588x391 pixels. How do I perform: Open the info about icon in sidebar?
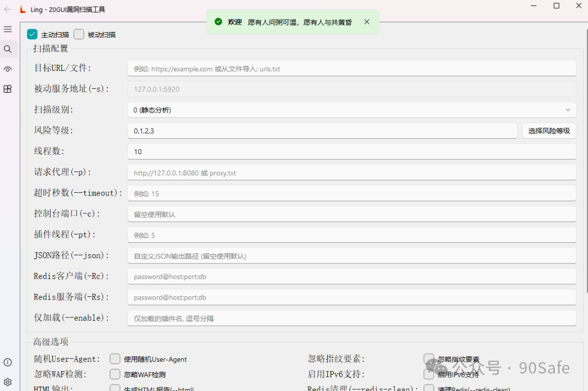point(8,362)
